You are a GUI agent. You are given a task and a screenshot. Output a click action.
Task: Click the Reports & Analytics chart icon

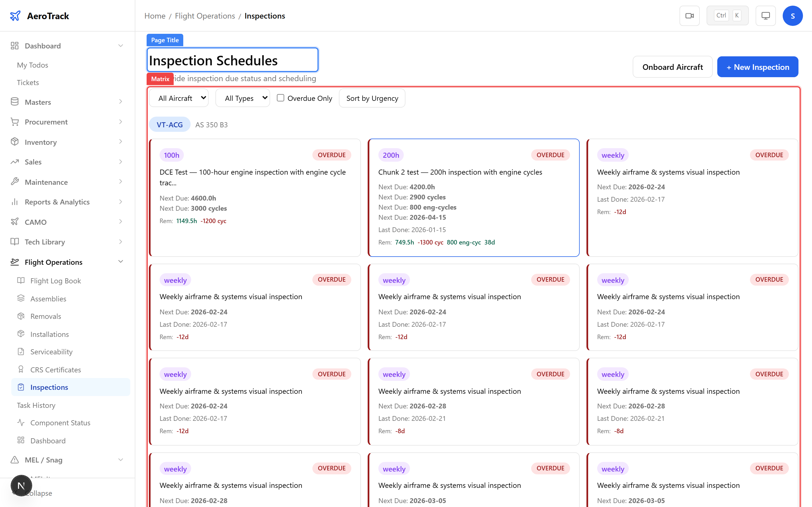14,202
